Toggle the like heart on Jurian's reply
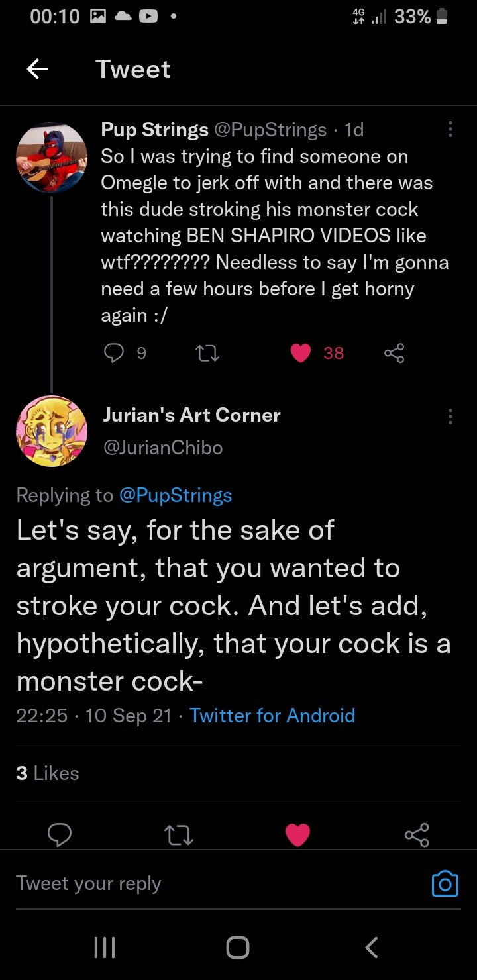This screenshot has width=477, height=980. click(x=297, y=834)
